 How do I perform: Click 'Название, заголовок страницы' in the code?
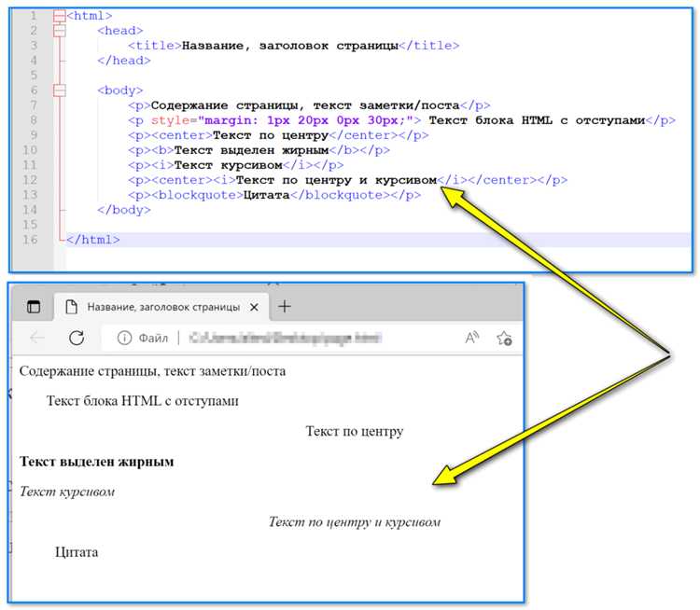[x=290, y=46]
